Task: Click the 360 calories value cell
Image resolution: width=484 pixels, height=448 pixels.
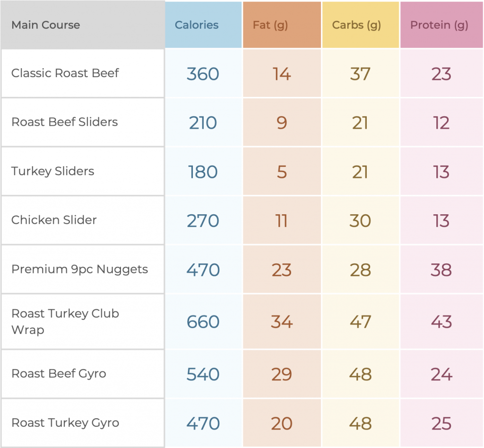Action: (x=203, y=73)
